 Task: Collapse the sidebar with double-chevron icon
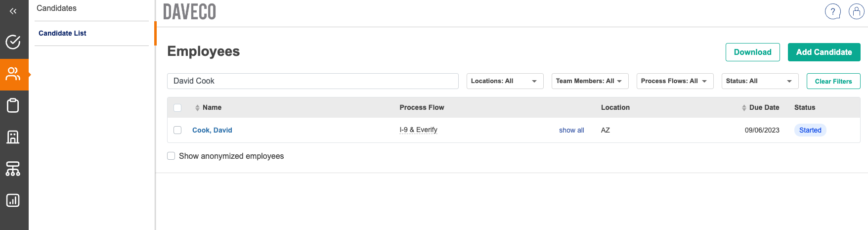[x=13, y=11]
